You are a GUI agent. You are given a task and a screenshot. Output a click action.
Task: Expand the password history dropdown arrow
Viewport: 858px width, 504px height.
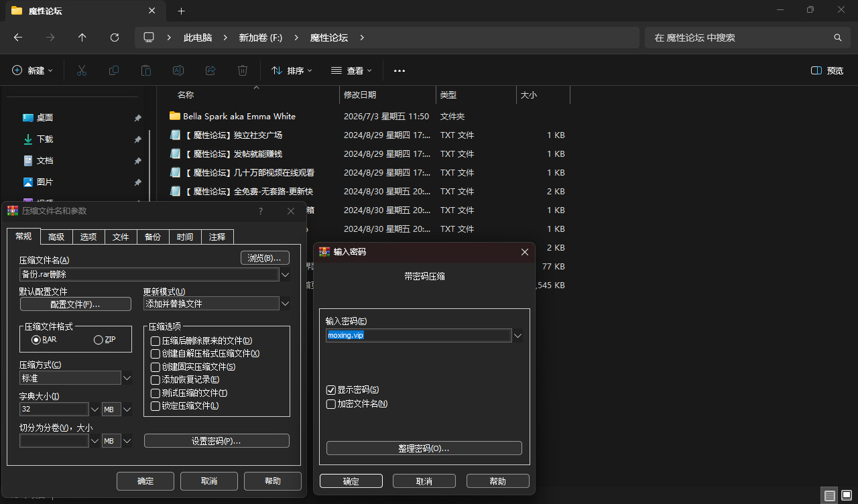[517, 335]
